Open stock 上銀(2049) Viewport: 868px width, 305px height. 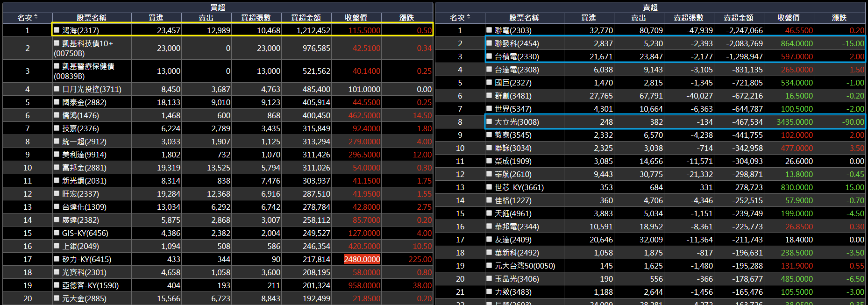click(x=80, y=246)
